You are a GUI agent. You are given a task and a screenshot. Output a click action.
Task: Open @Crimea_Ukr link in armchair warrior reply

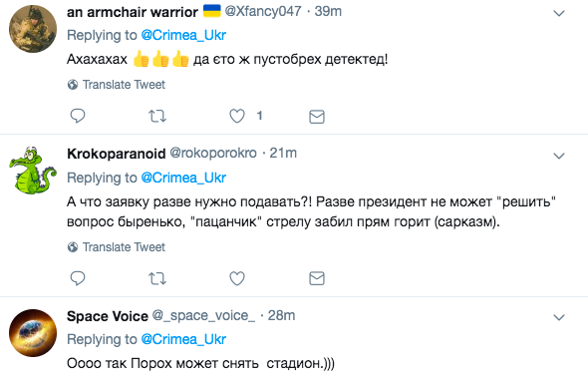click(183, 35)
